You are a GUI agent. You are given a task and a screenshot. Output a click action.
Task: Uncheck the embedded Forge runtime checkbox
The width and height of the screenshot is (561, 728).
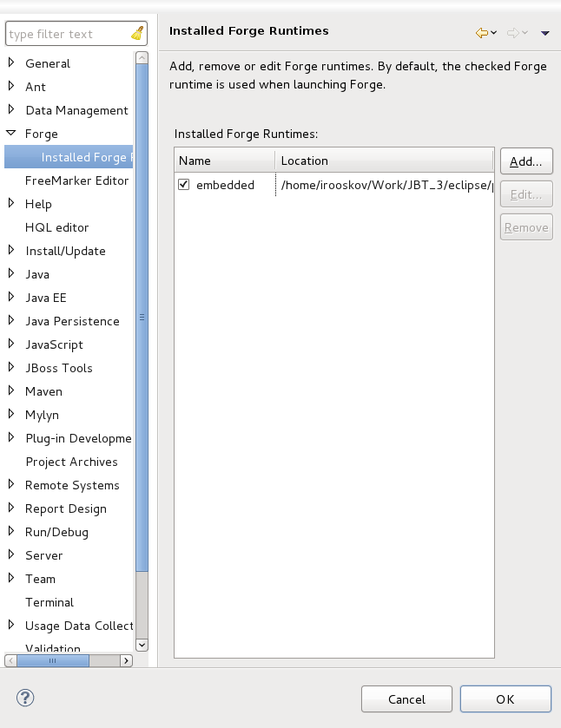point(183,185)
